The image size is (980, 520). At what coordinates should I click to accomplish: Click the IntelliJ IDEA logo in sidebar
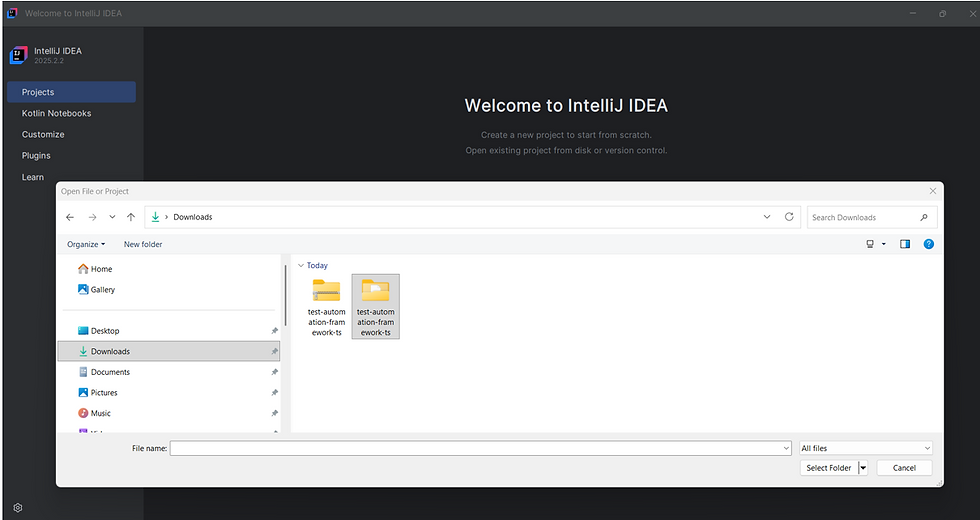tap(18, 56)
